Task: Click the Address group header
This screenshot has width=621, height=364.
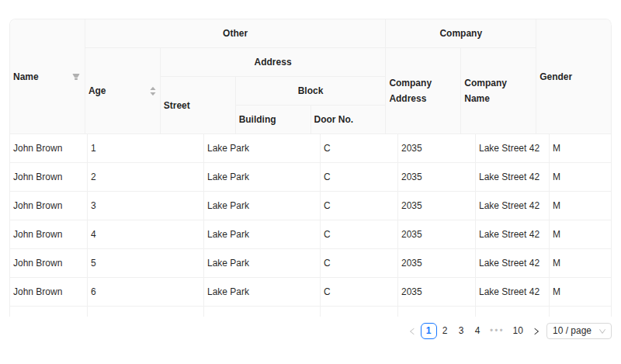Action: (273, 62)
